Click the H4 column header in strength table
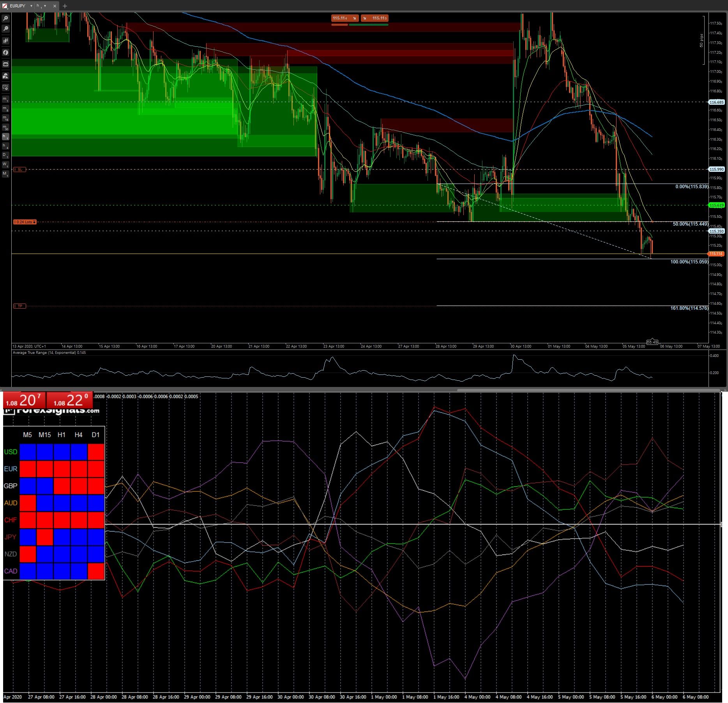728x703 pixels. [x=78, y=435]
